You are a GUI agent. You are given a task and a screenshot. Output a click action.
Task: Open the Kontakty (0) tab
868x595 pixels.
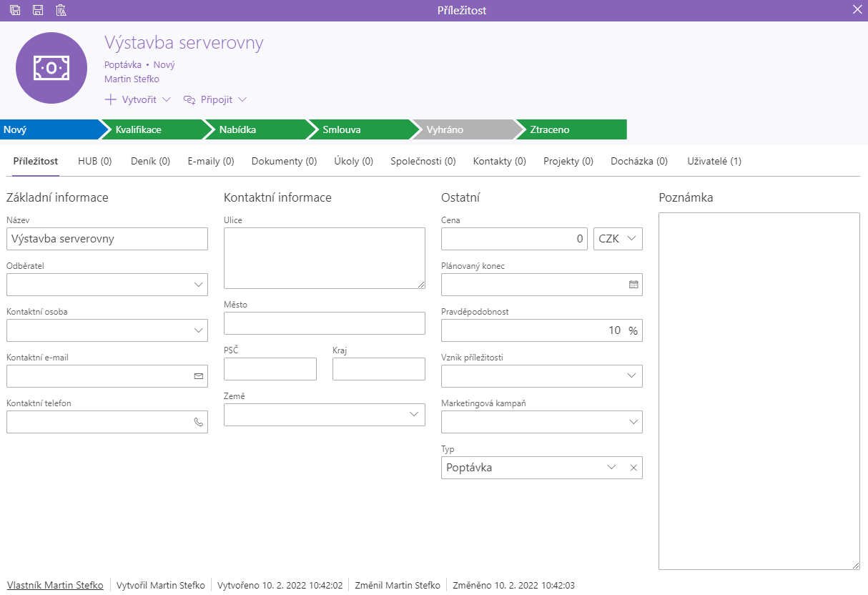point(500,162)
